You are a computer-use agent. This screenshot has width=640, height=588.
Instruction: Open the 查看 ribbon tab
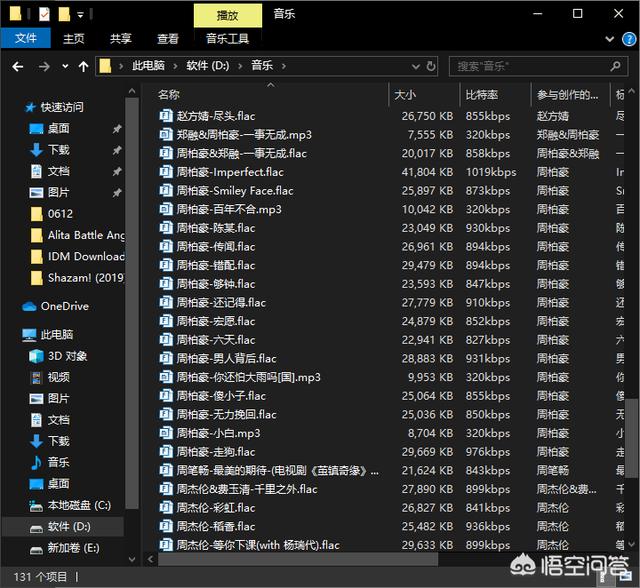168,38
